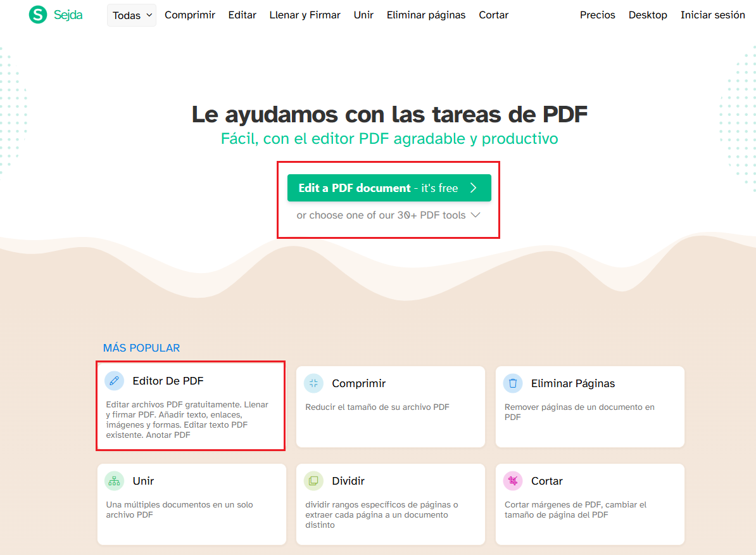Visit the Precios page link
Screen dimensions: 756x555
pos(597,15)
